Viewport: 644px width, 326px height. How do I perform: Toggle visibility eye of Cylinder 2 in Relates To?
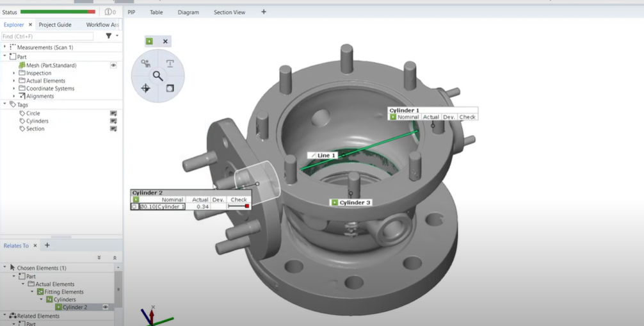click(x=106, y=307)
